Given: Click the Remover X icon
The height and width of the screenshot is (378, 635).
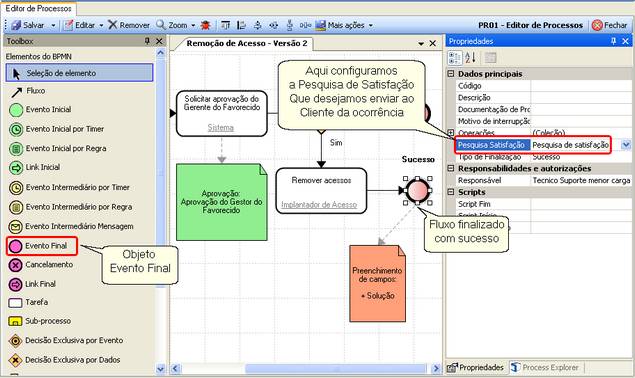Looking at the screenshot, I should [x=112, y=25].
